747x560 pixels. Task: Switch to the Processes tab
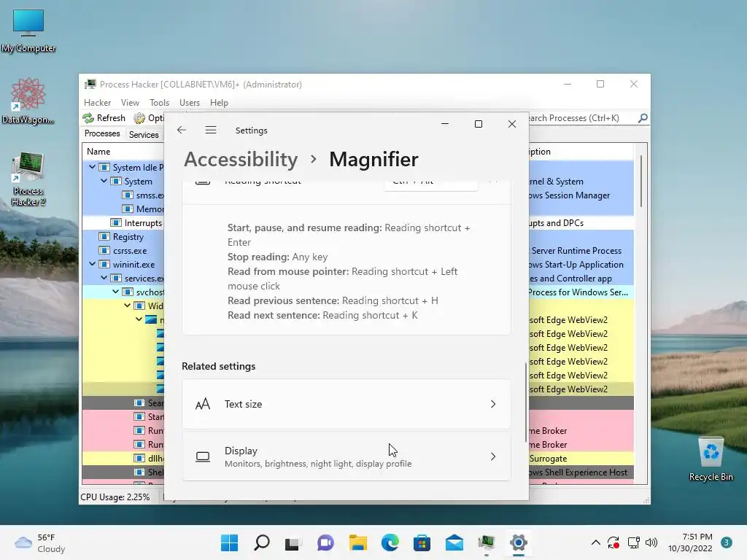tap(102, 133)
